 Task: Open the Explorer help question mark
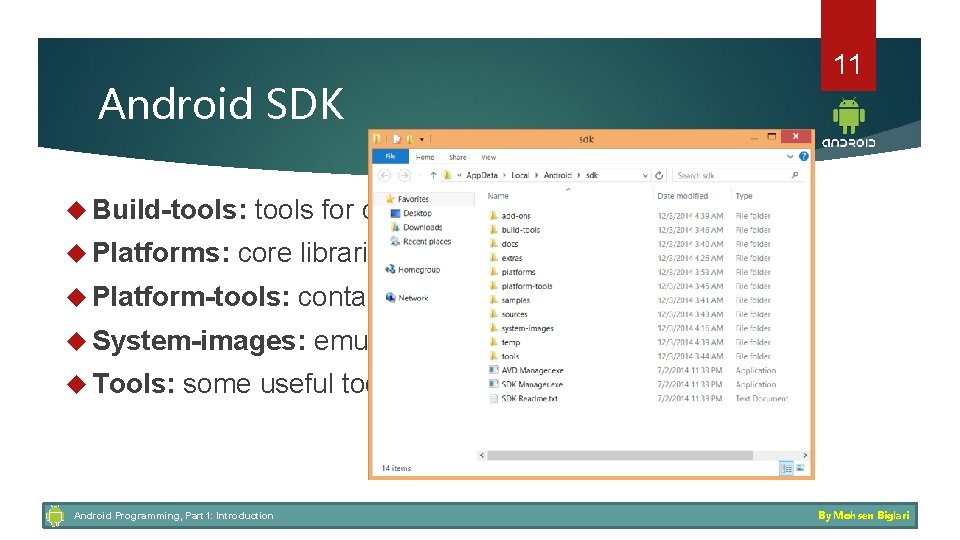click(x=804, y=157)
